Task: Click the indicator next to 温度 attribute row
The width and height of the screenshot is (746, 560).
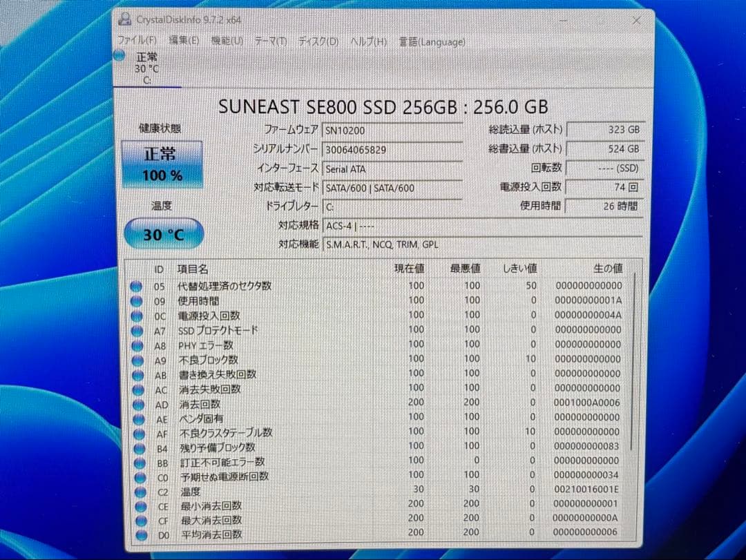Action: click(136, 492)
